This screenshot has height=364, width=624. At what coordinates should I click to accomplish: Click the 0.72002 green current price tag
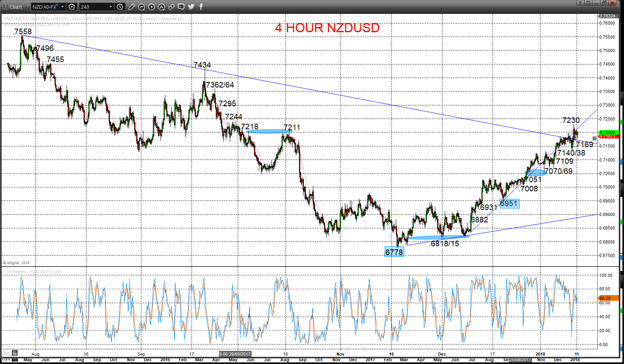[x=608, y=132]
